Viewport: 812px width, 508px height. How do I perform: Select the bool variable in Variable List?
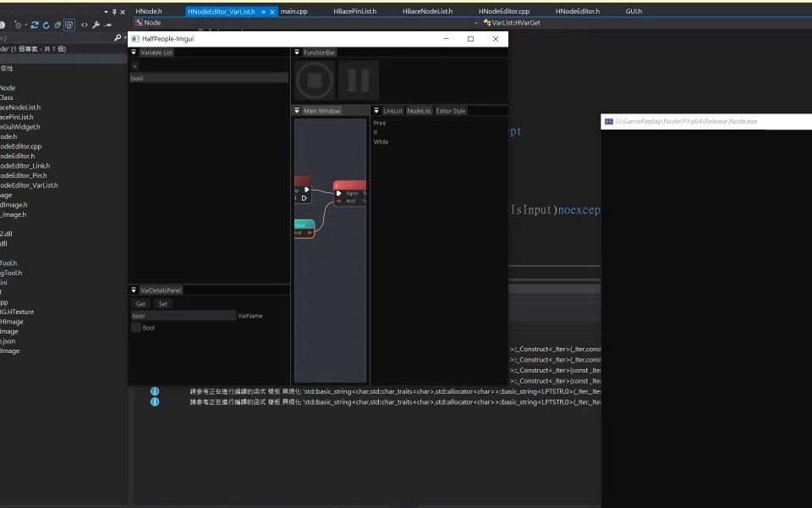209,78
